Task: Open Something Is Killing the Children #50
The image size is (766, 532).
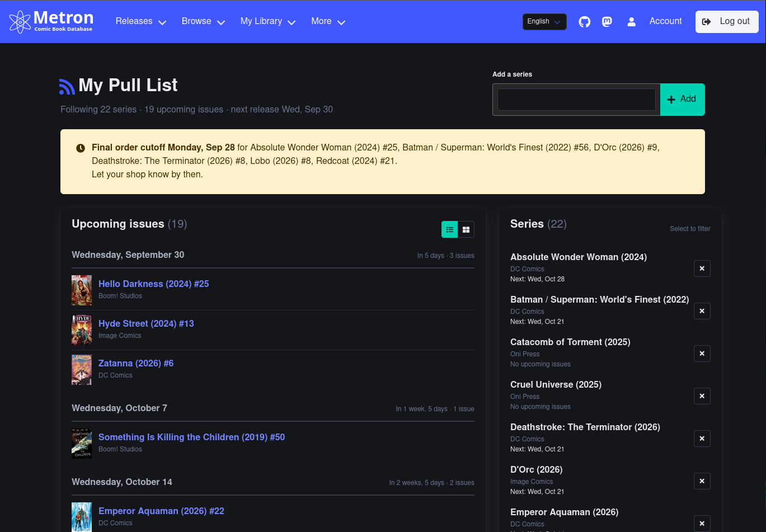Action: (192, 437)
